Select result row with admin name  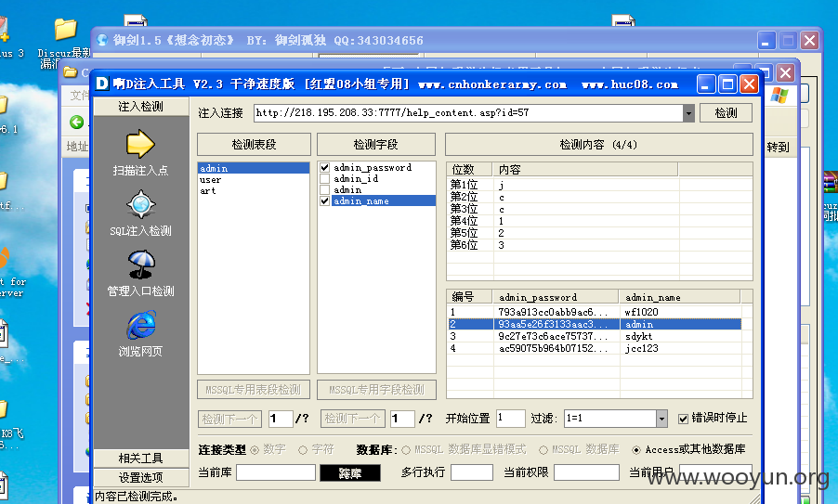point(595,324)
